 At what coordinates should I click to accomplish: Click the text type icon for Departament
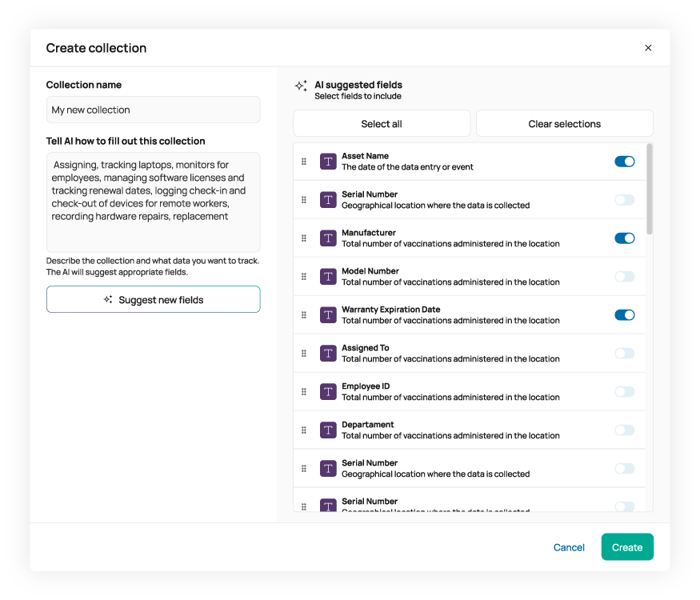(x=328, y=430)
